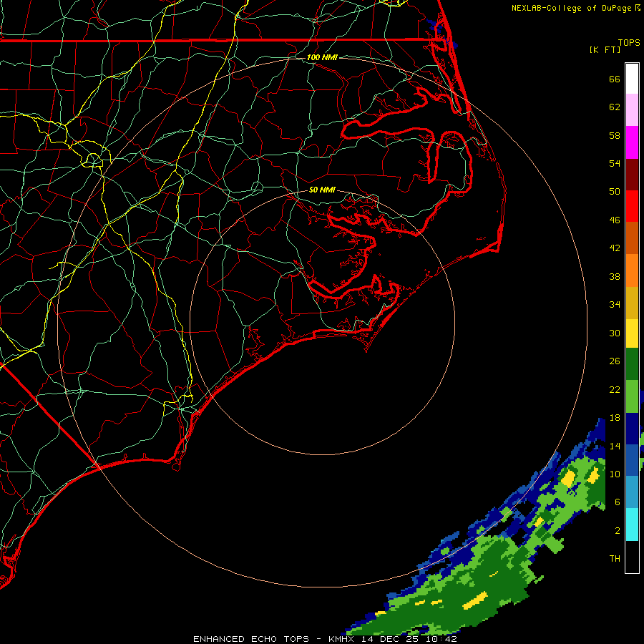The height and width of the screenshot is (644, 644).
Task: Click the medium blue 14 kft swatch
Action: [632, 460]
